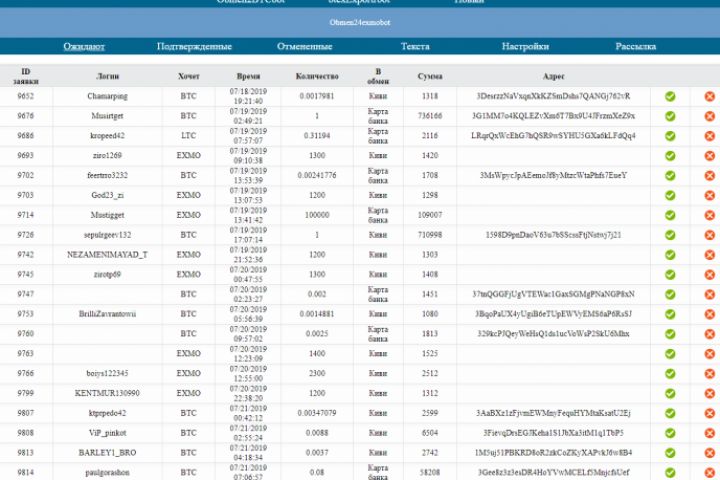Open Настройки tab
This screenshot has height=480, width=720.
(x=525, y=46)
